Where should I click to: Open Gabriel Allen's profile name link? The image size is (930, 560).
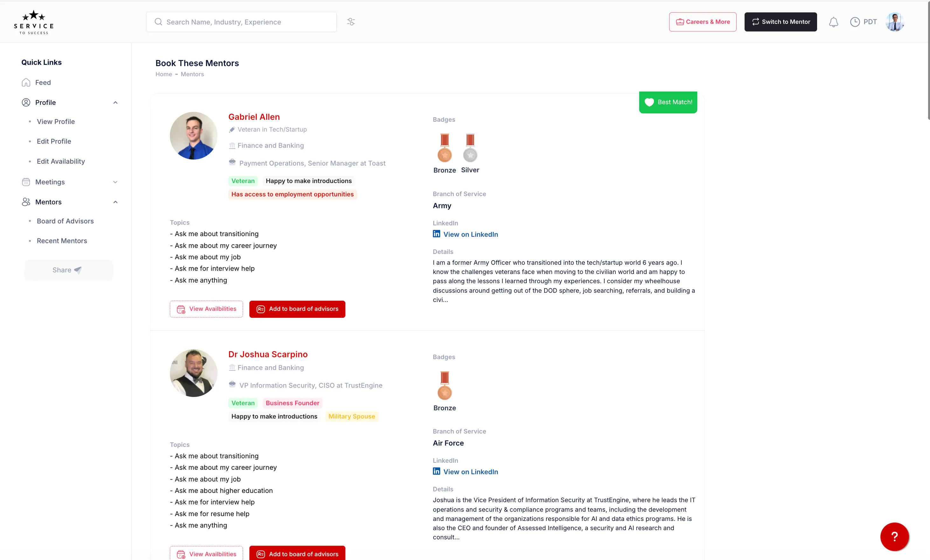(x=253, y=117)
